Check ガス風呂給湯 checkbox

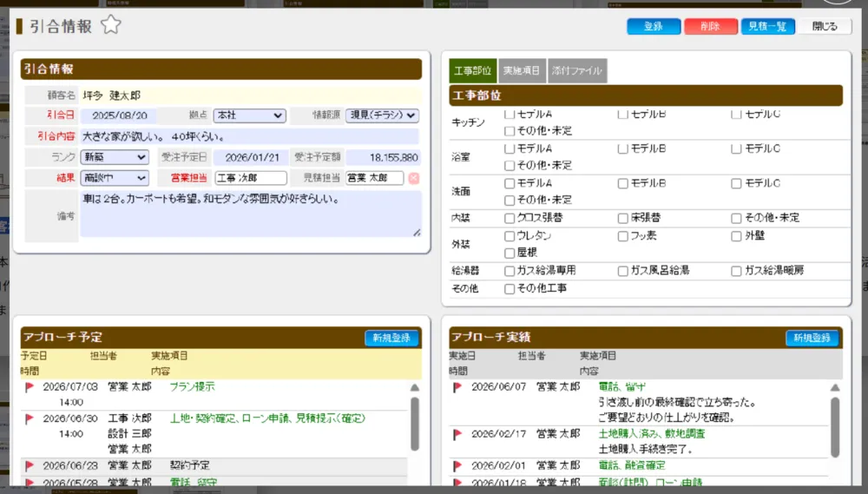(622, 271)
